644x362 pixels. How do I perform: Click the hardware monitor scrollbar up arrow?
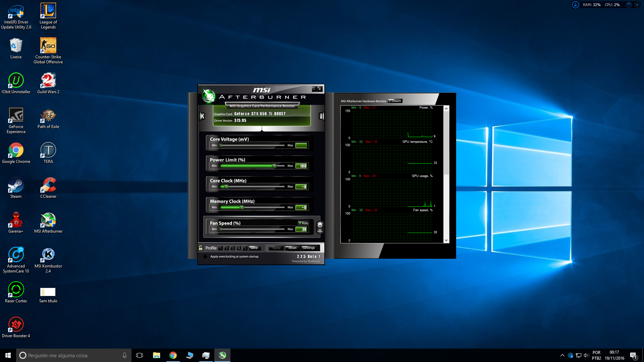(446, 109)
